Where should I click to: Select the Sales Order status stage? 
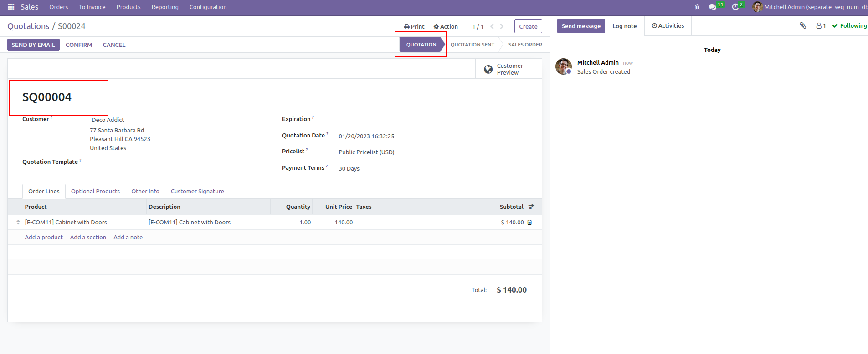(x=525, y=45)
